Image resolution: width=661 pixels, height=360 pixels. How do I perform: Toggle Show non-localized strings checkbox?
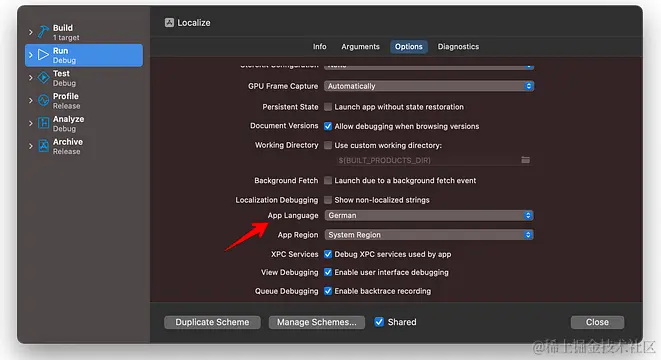pos(328,200)
